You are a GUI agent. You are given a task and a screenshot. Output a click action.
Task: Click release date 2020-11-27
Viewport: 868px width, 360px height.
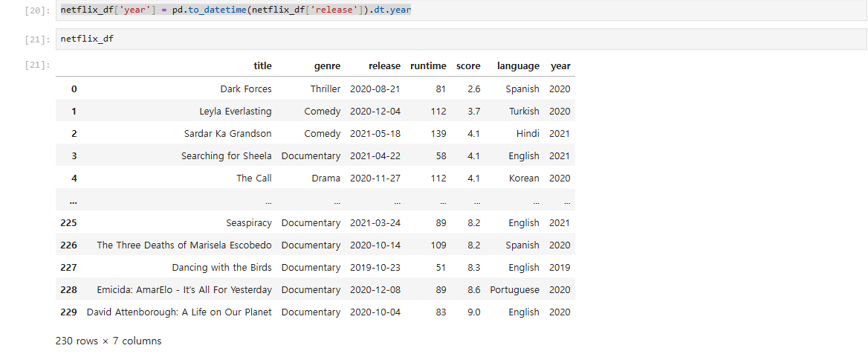coord(375,179)
